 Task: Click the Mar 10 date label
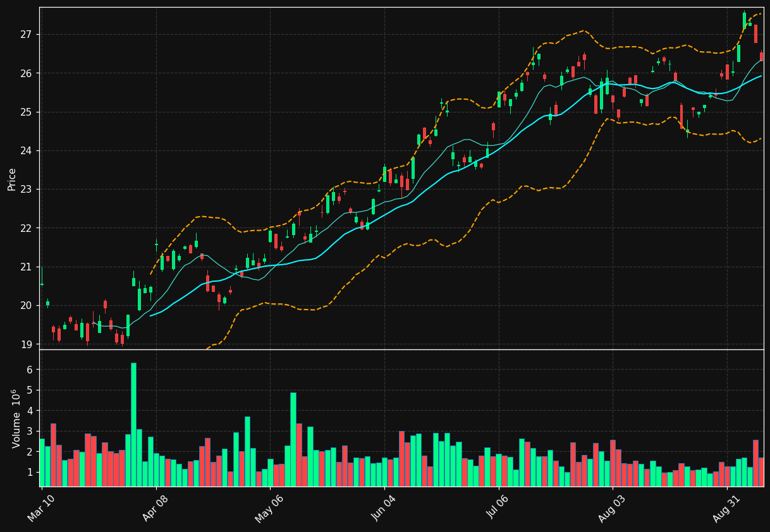pyautogui.click(x=42, y=507)
